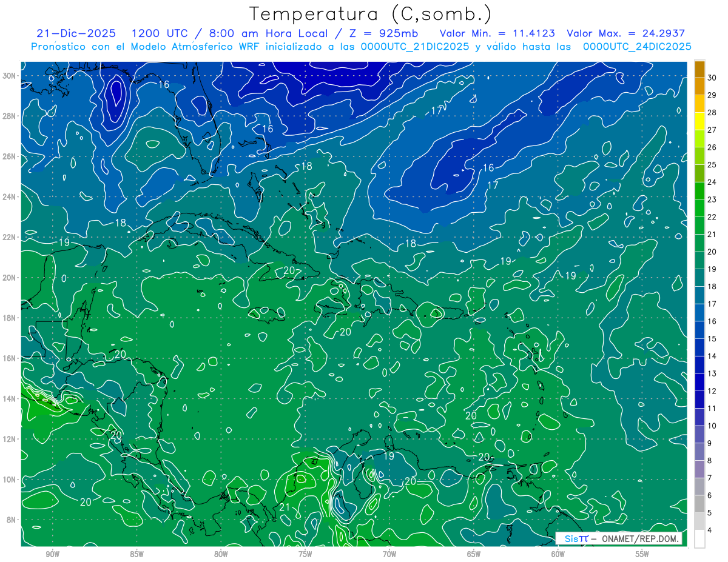Viewport: 728px width, 562px height.
Task: Click the legend scale value 5
Action: [710, 513]
